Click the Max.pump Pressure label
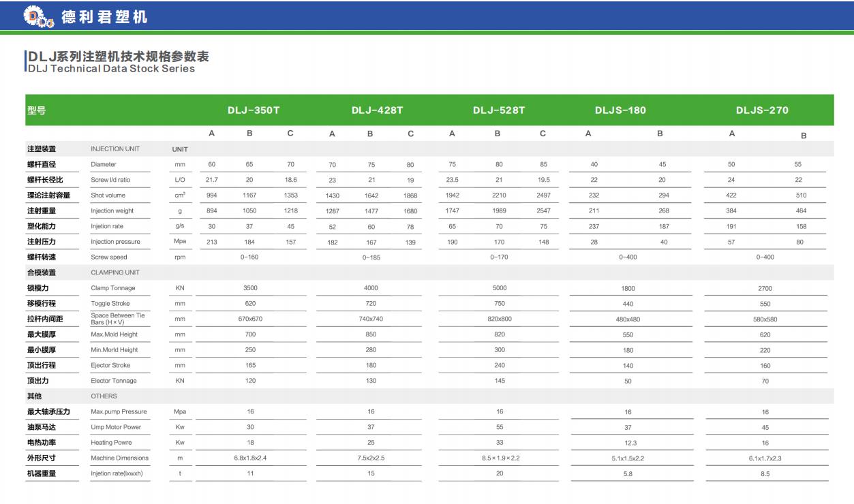This screenshot has width=854, height=504. 119,411
